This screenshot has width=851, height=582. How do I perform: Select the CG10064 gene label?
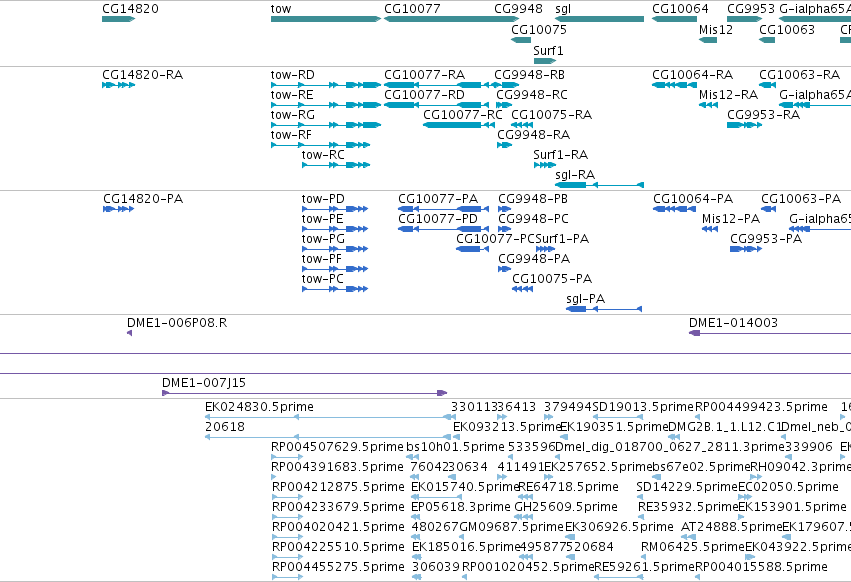pos(680,9)
